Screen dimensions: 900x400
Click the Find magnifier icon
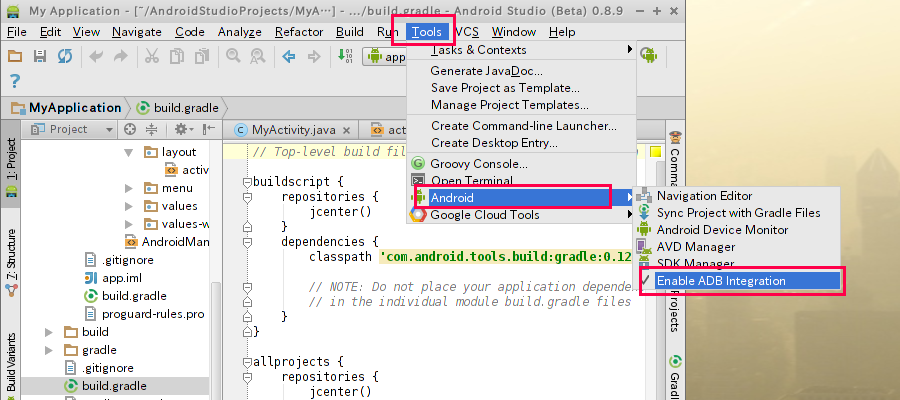point(232,56)
